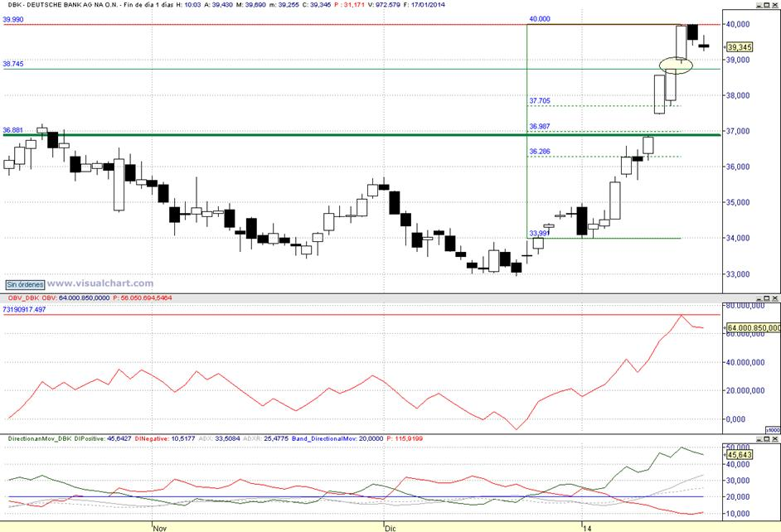Click the 'Dic' date axis label

click(x=390, y=528)
